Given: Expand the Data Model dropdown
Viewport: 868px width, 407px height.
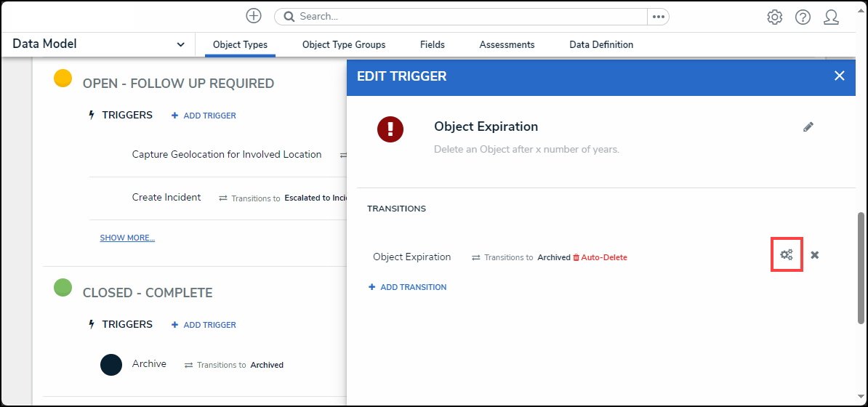Looking at the screenshot, I should [180, 44].
